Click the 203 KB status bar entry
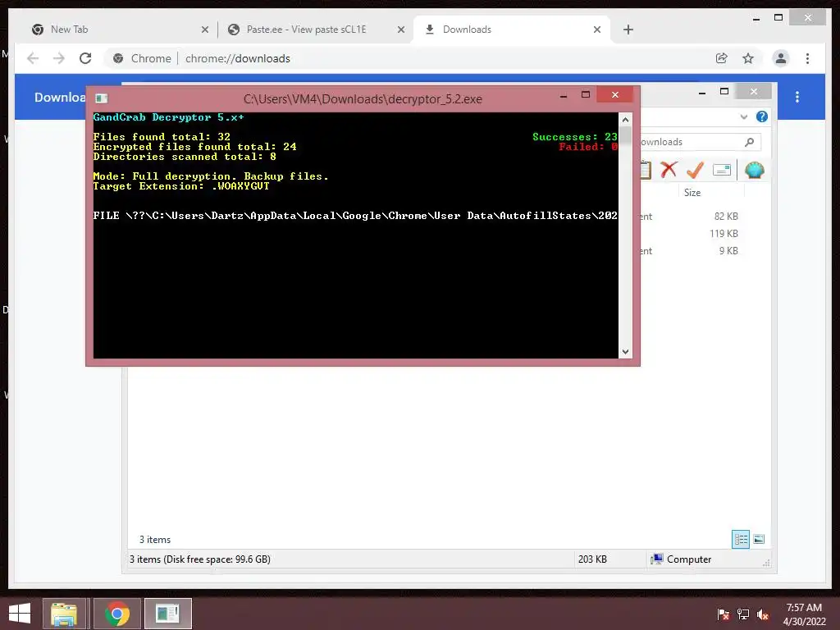The image size is (840, 630). tap(592, 559)
